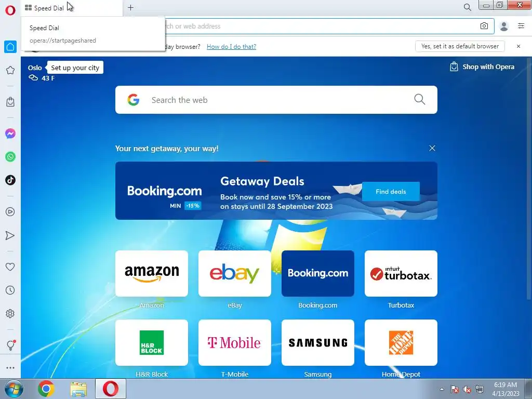532x399 pixels.
Task: Close the 'Your next getaway' banner
Action: pos(432,148)
